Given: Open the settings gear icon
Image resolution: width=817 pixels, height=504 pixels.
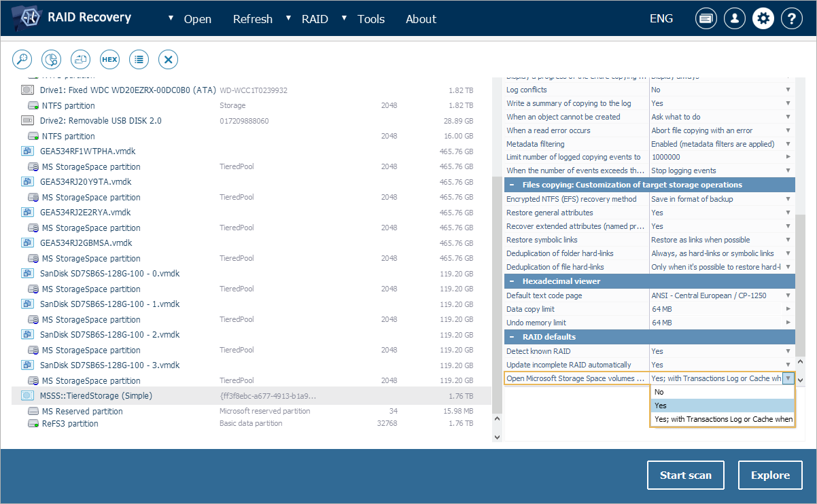Looking at the screenshot, I should [763, 19].
